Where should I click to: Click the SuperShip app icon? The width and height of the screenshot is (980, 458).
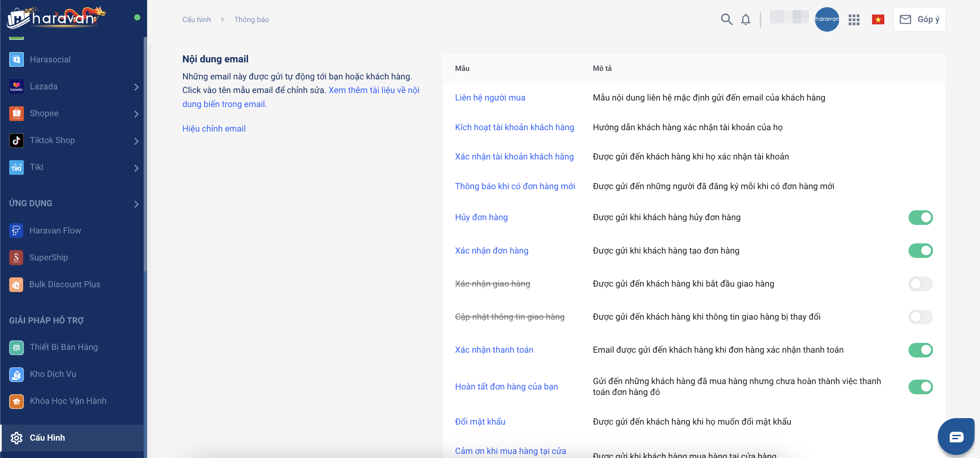16,257
